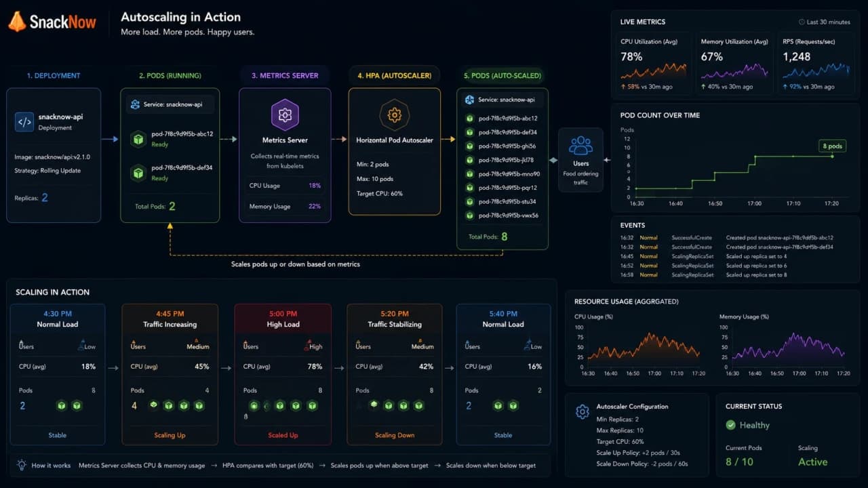This screenshot has width=868, height=488.
Task: Click the Memory Usage 22% row
Action: click(285, 206)
